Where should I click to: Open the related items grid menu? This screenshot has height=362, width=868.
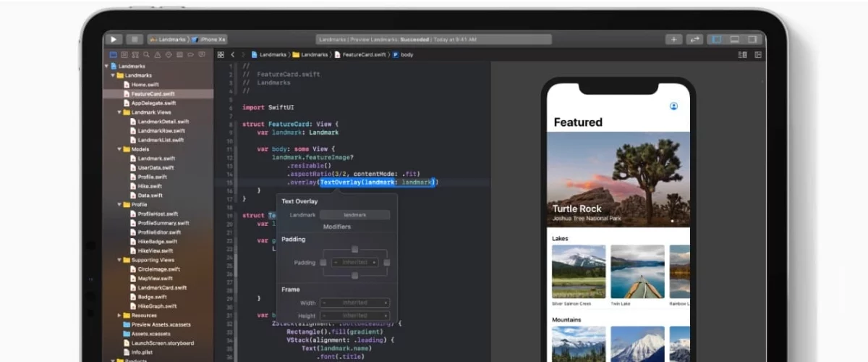[x=221, y=54]
